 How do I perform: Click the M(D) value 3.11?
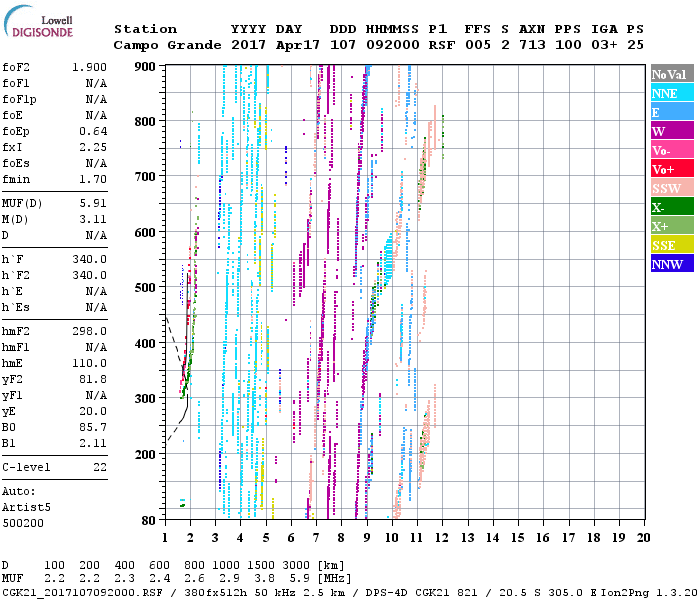pos(93,219)
